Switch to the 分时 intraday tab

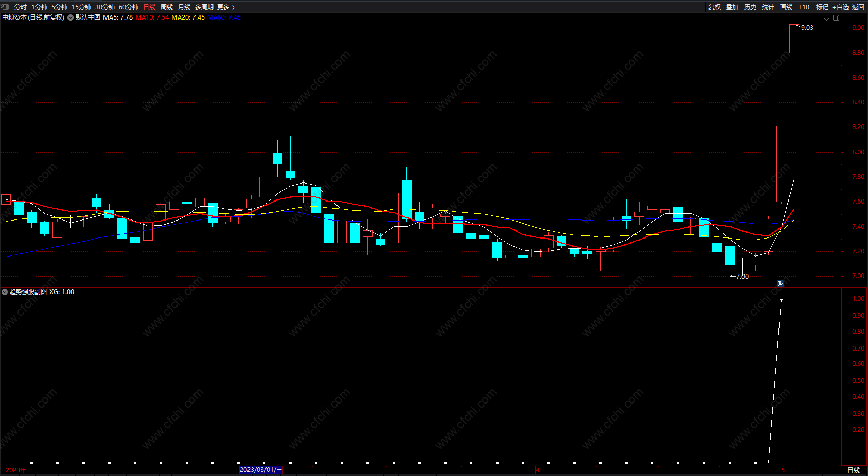21,7
